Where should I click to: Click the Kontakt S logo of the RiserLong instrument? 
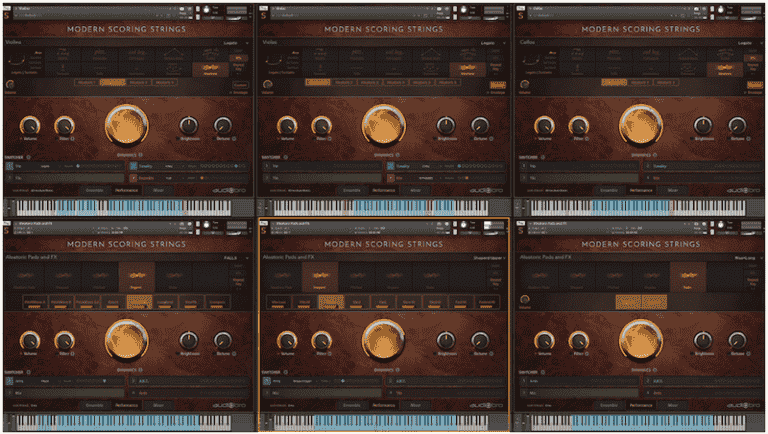pyautogui.click(x=521, y=230)
